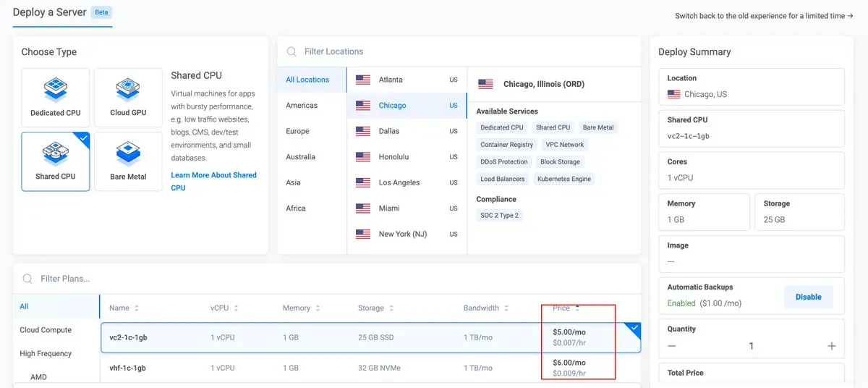The height and width of the screenshot is (388, 868).
Task: Click the Kubernetes Engine service tag
Action: coord(564,180)
